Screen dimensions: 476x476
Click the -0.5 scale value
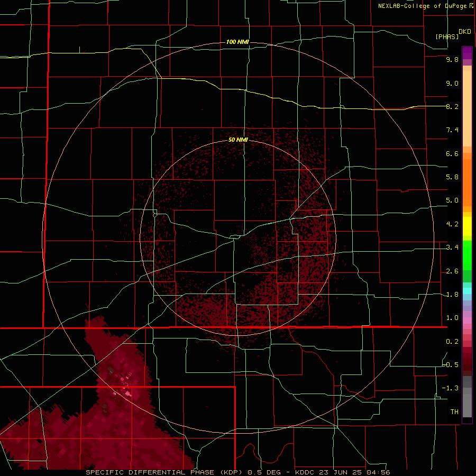click(451, 365)
